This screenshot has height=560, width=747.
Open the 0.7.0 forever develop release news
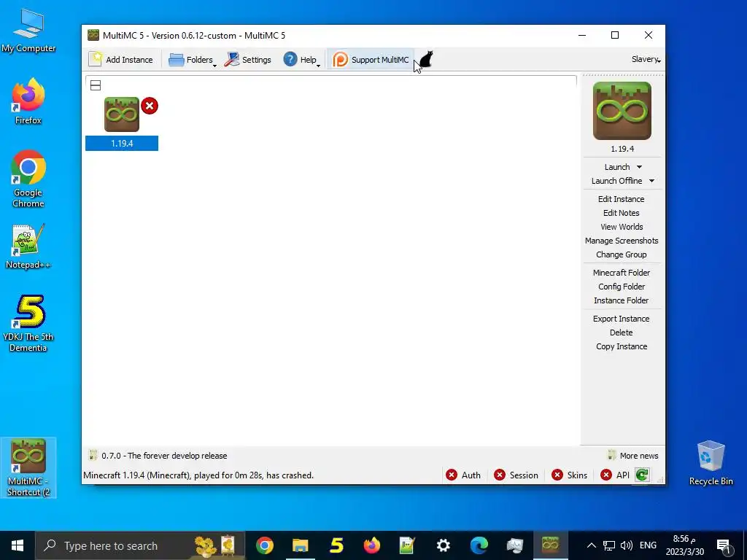point(158,456)
